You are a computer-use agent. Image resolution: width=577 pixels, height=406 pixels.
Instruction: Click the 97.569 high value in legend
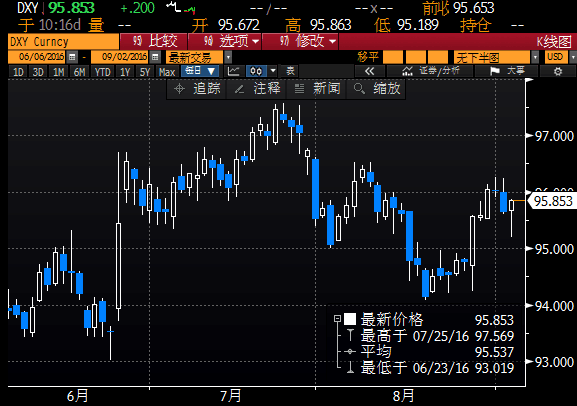pyautogui.click(x=494, y=336)
